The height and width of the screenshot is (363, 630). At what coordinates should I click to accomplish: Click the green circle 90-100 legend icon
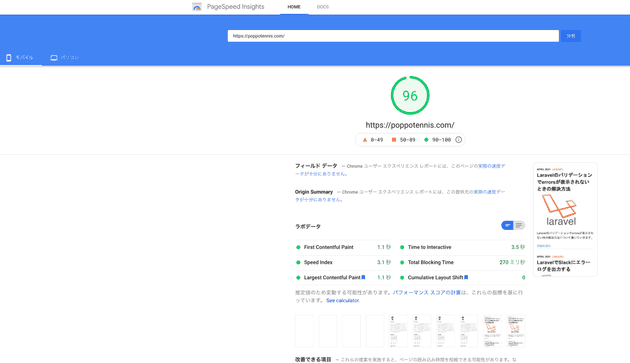[x=426, y=140]
